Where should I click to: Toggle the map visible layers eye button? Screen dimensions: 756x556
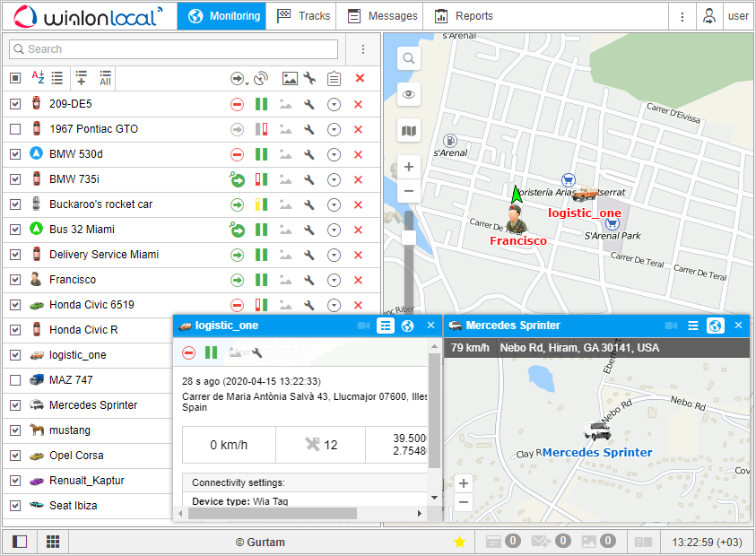[409, 94]
